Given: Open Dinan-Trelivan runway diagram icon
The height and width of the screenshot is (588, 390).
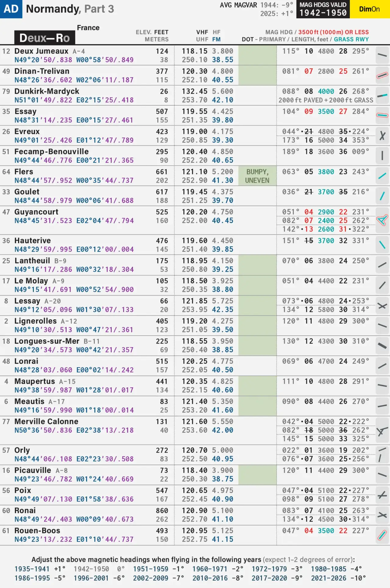Looking at the screenshot, I should (382, 75).
